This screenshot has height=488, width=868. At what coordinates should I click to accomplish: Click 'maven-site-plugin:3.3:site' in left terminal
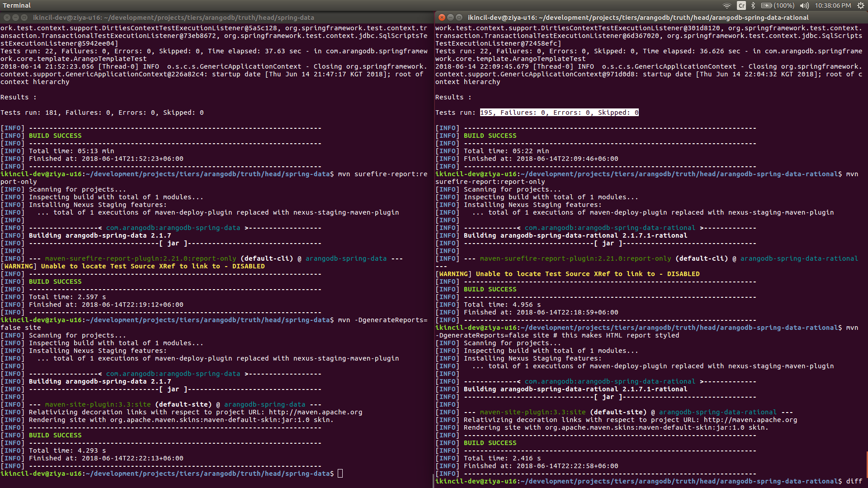point(98,404)
